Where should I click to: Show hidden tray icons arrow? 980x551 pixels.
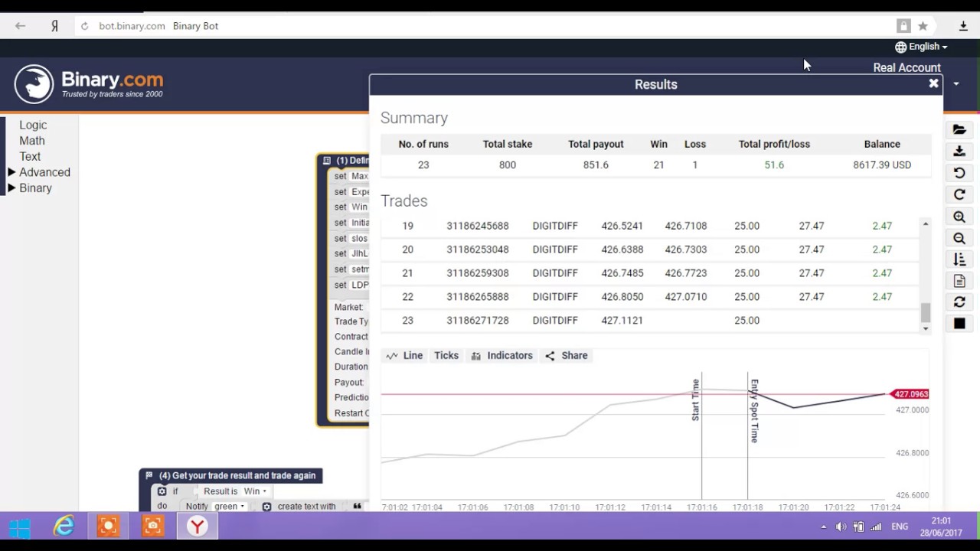(824, 527)
